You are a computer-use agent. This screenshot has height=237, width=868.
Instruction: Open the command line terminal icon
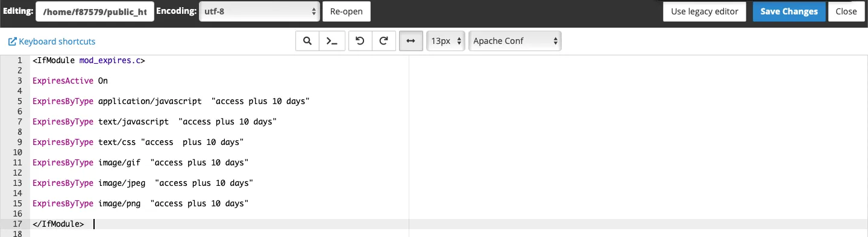(x=332, y=41)
